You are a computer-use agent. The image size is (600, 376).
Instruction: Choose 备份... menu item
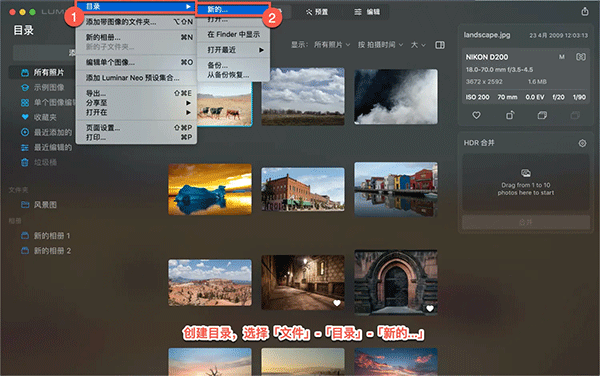click(x=233, y=65)
